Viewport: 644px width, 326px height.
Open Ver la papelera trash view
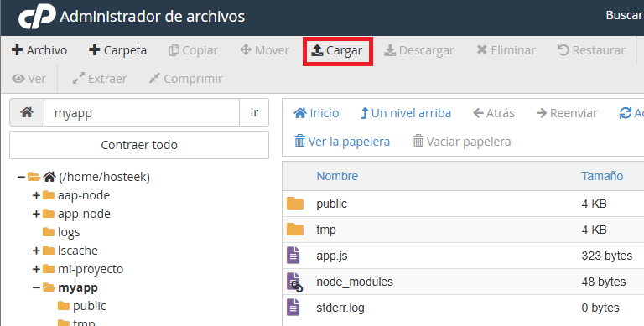point(342,142)
